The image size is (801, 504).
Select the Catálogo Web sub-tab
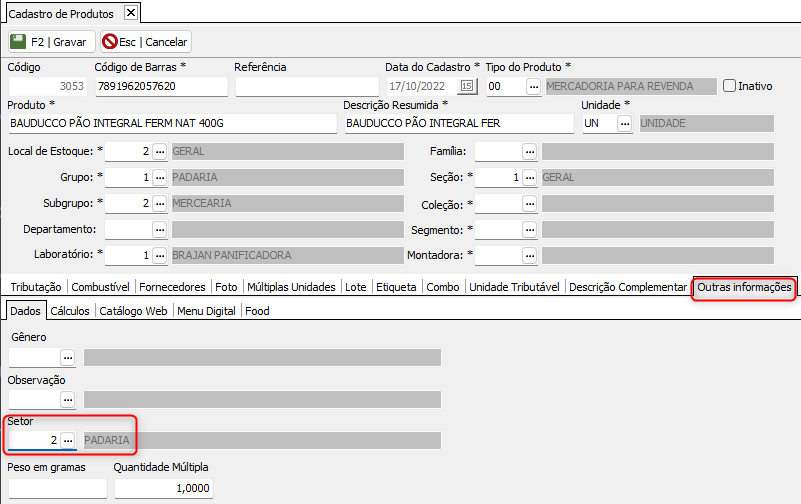point(133,311)
